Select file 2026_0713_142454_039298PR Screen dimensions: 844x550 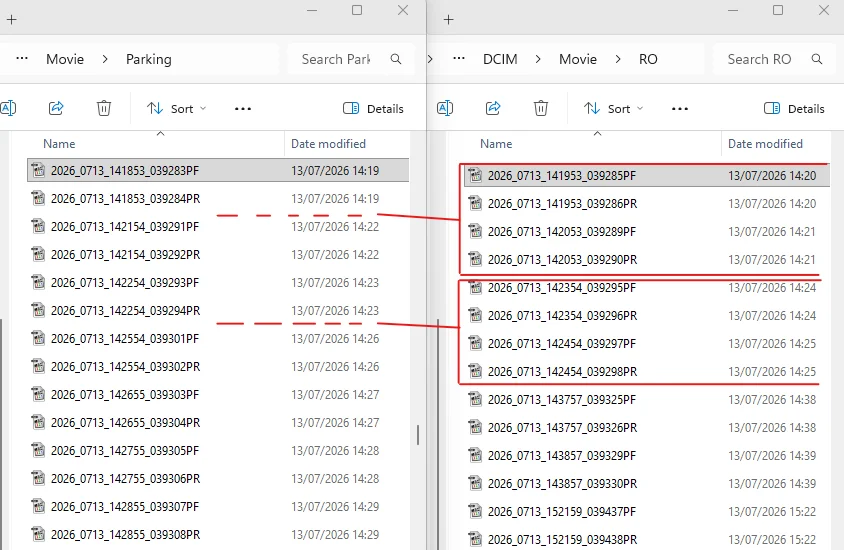pos(647,371)
